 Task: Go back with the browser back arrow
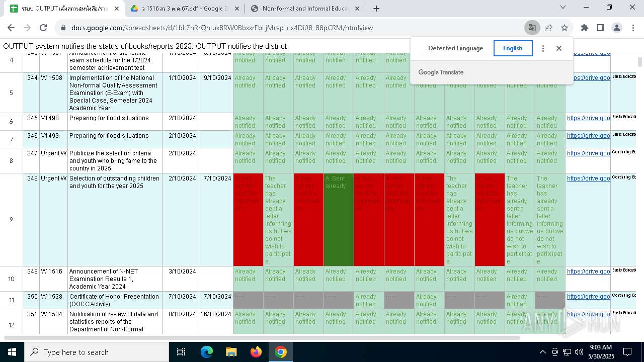click(x=11, y=28)
